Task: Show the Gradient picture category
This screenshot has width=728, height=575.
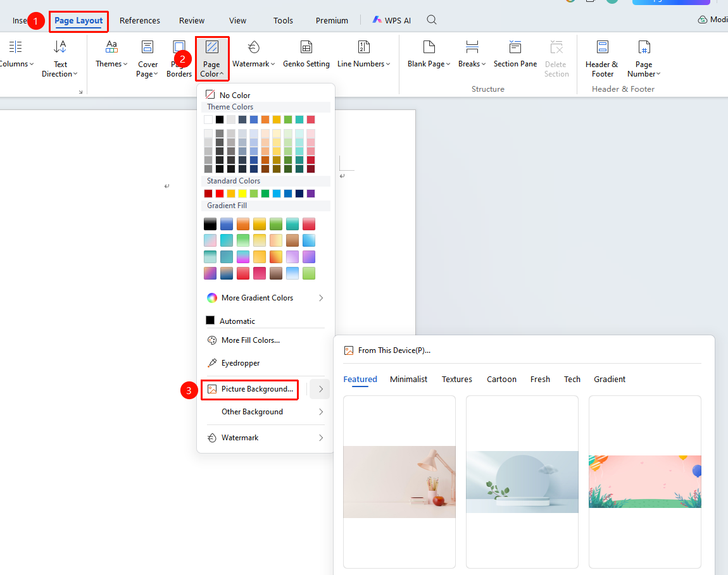Action: [610, 379]
